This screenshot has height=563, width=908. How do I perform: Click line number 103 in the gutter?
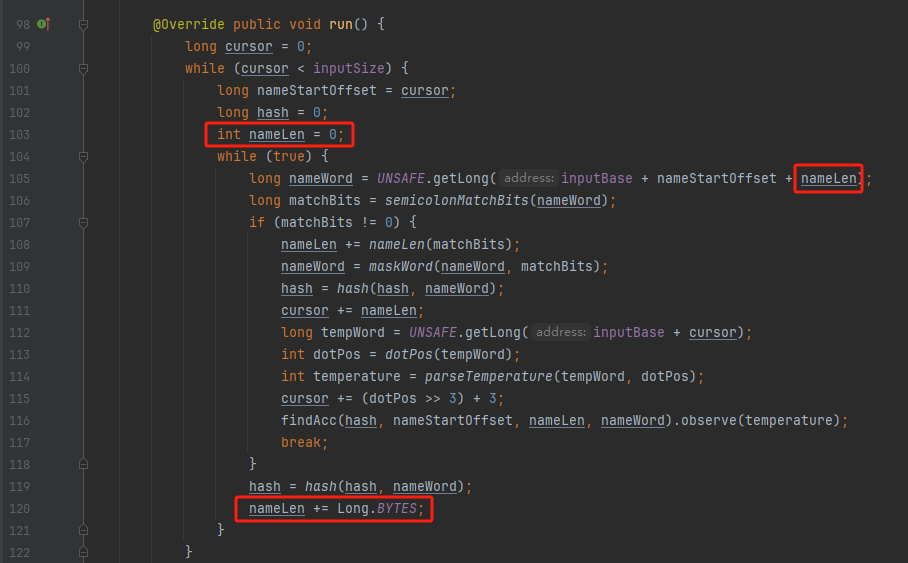point(19,134)
